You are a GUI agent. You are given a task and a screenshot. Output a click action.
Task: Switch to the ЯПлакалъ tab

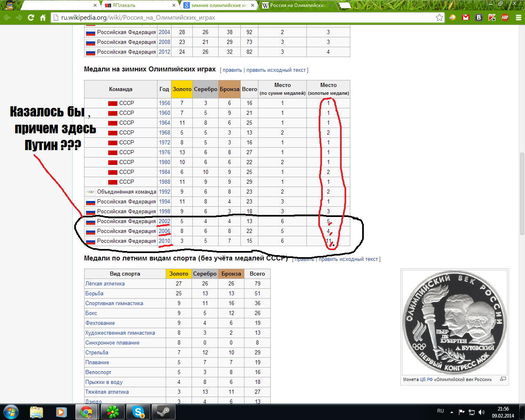[x=139, y=5]
